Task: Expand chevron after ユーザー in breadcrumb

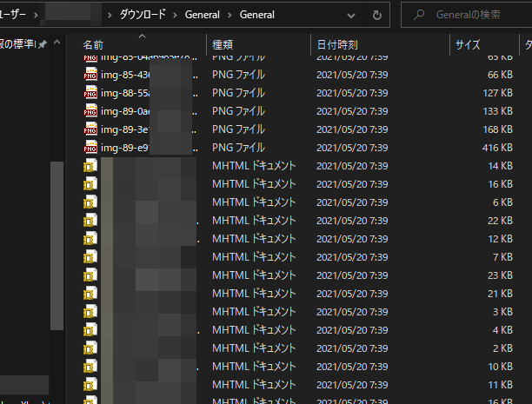Action: (36, 15)
